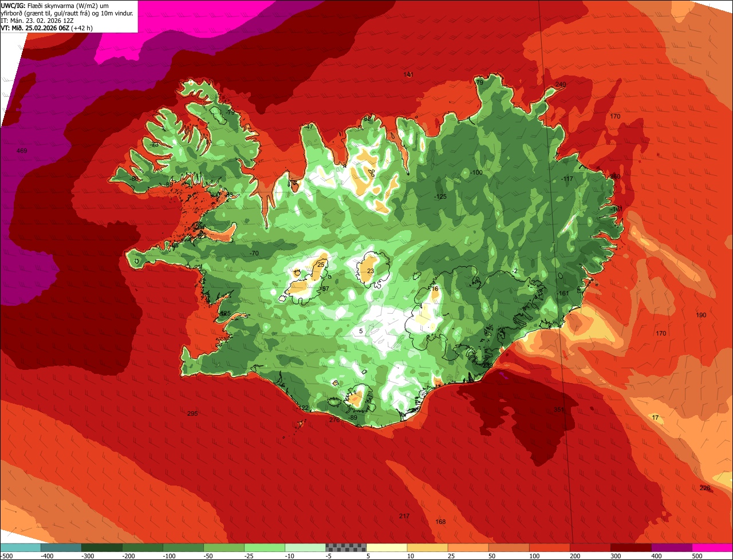Click the purple 400 to 500 legend swatch

coord(671,547)
